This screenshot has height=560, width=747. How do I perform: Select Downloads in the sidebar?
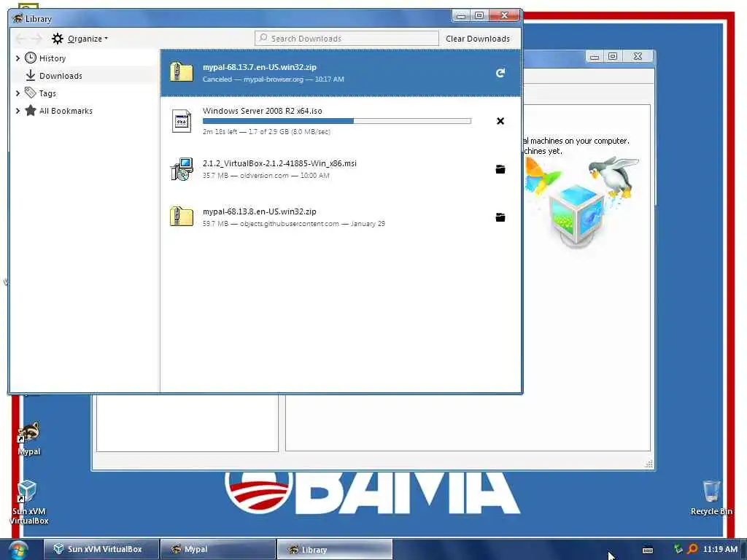point(61,76)
